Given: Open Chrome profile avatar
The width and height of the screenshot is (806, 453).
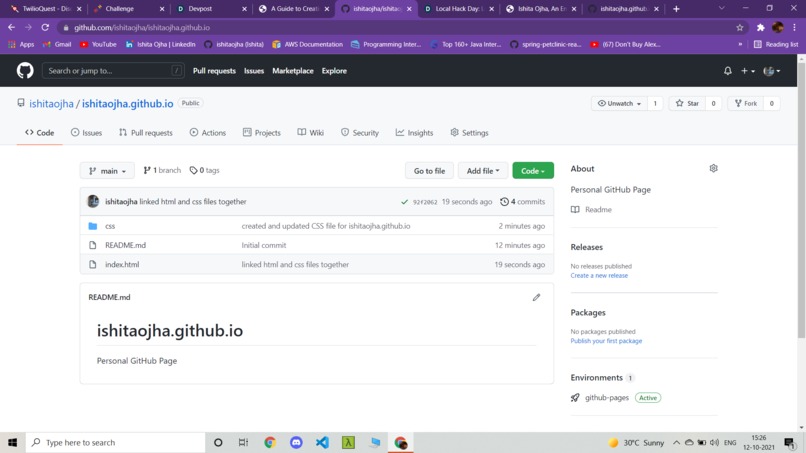Looking at the screenshot, I should tap(778, 27).
